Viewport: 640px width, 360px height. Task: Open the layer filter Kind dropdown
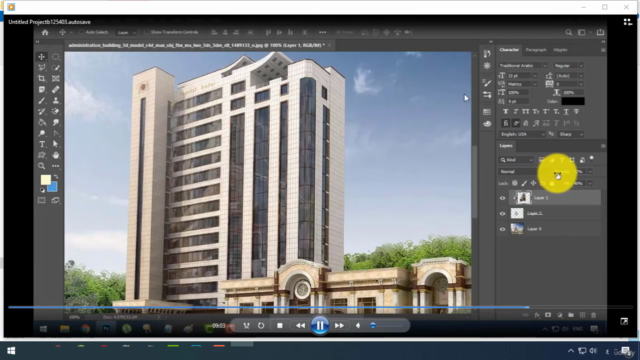point(517,160)
